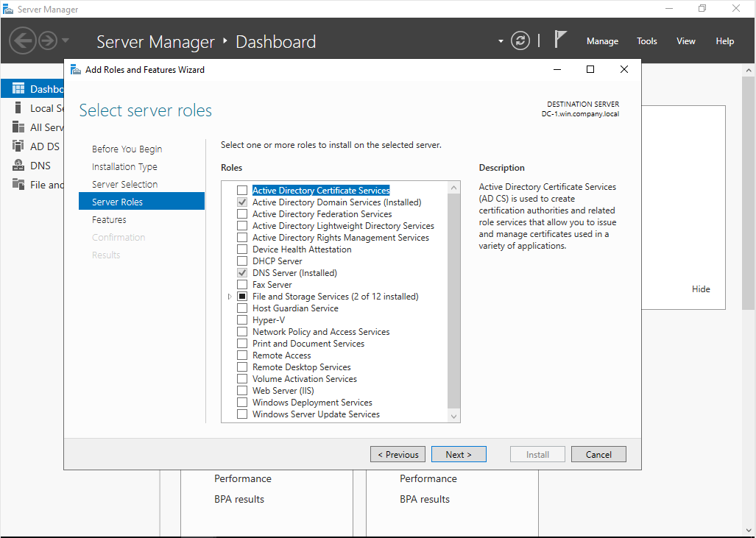The height and width of the screenshot is (538, 756).
Task: Click roles list scroll down arrow
Action: point(453,417)
